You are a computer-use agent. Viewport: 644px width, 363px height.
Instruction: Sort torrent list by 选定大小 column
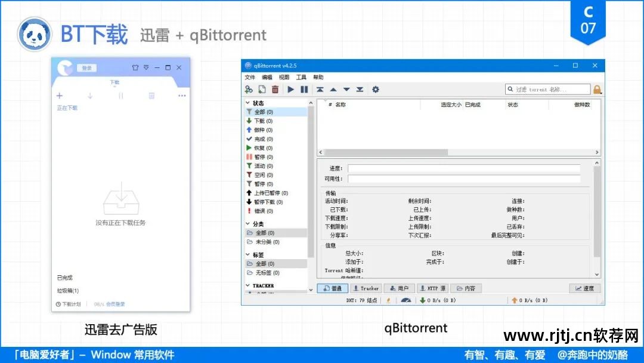point(451,105)
